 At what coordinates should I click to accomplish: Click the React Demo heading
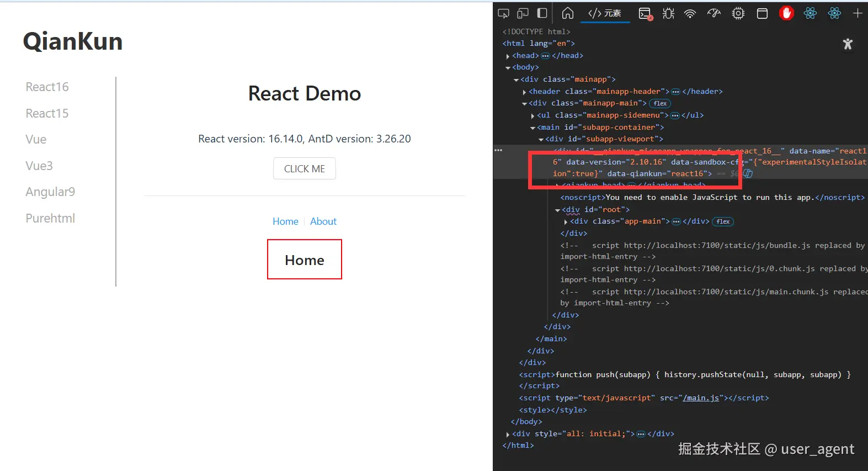(x=305, y=93)
